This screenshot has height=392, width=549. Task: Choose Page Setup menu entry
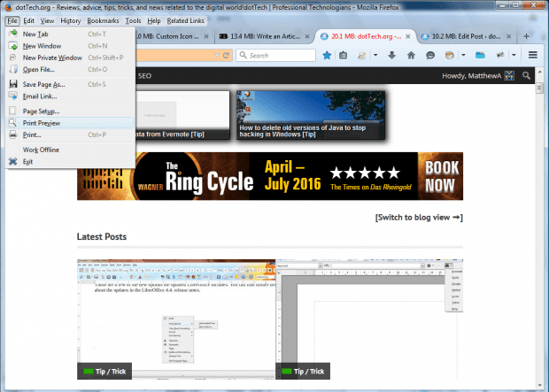click(70, 111)
